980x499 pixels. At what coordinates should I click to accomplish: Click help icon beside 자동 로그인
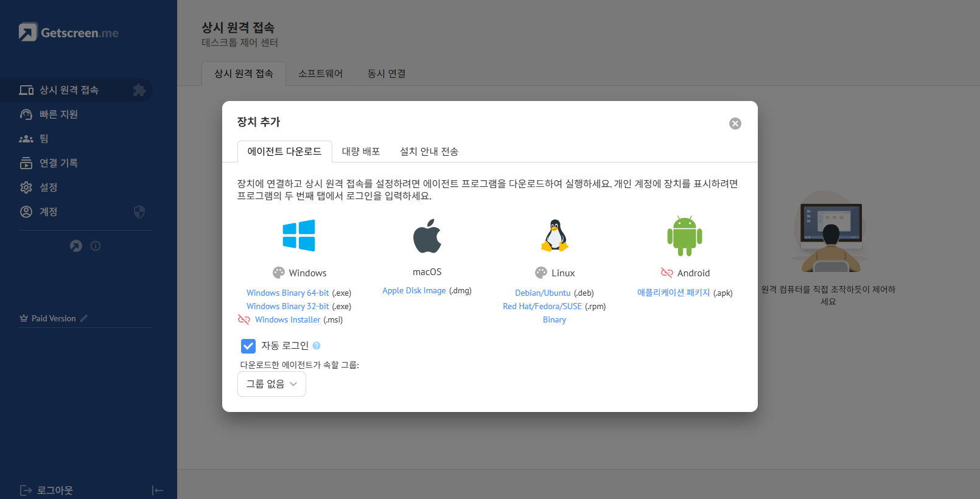point(317,346)
